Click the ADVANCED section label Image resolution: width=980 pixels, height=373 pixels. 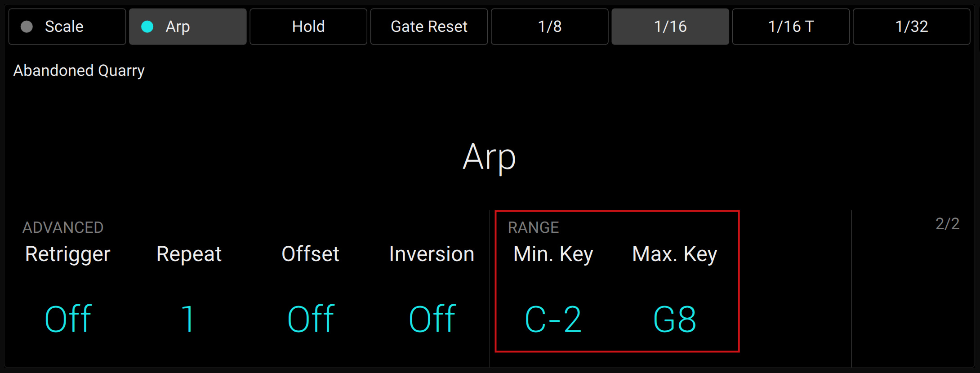point(63,227)
